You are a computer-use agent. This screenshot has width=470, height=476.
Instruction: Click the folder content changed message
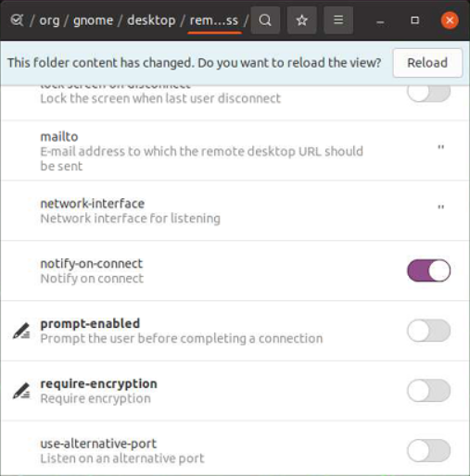195,63
